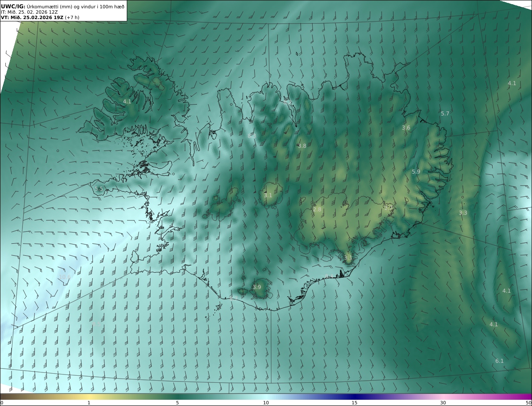Viewport: 532px width, 406px height.
Task: Click the 5.5 value on Snæfellsnes peninsula
Action: point(99,188)
